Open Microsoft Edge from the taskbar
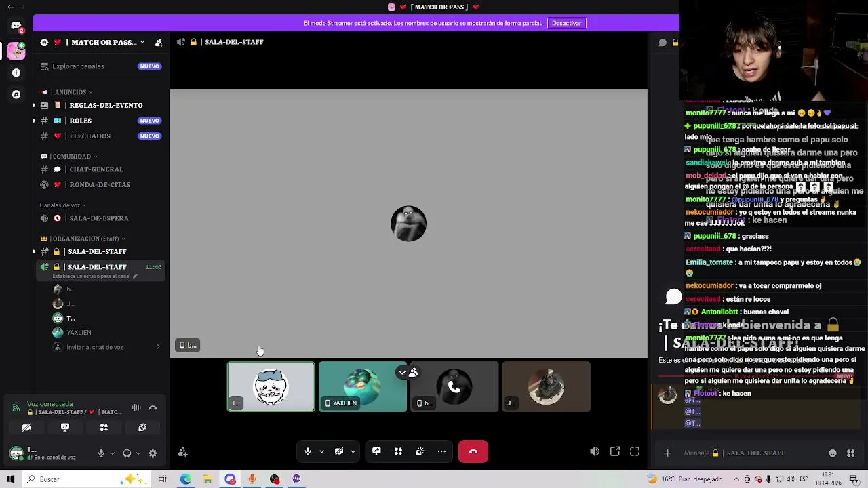Screen dimensions: 868x488 click(185, 479)
